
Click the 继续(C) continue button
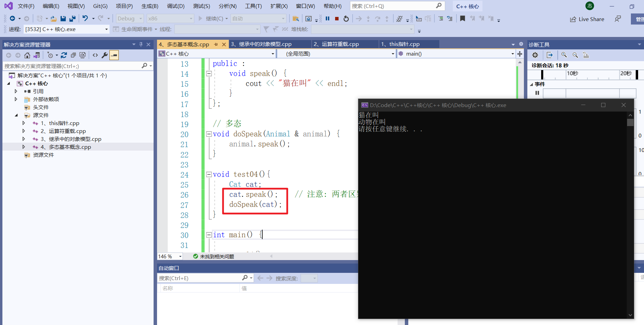coord(211,19)
